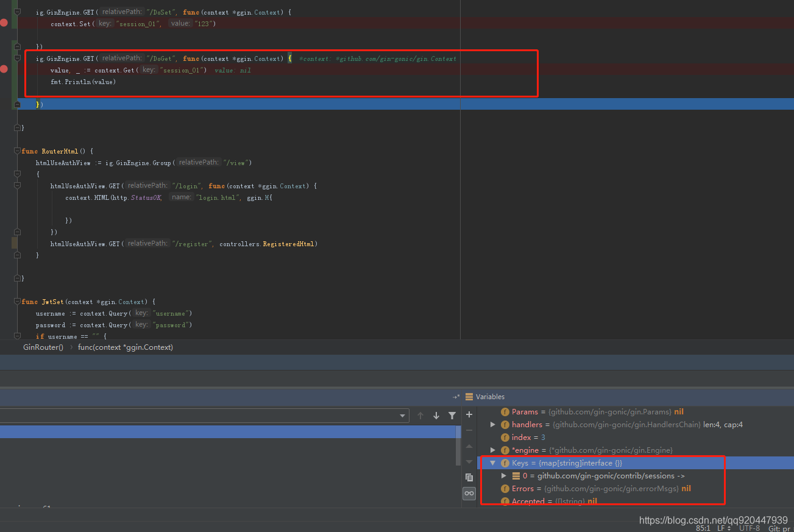Select func(context *ggin.Context) breadcrumb
This screenshot has height=532, width=794.
(x=126, y=347)
